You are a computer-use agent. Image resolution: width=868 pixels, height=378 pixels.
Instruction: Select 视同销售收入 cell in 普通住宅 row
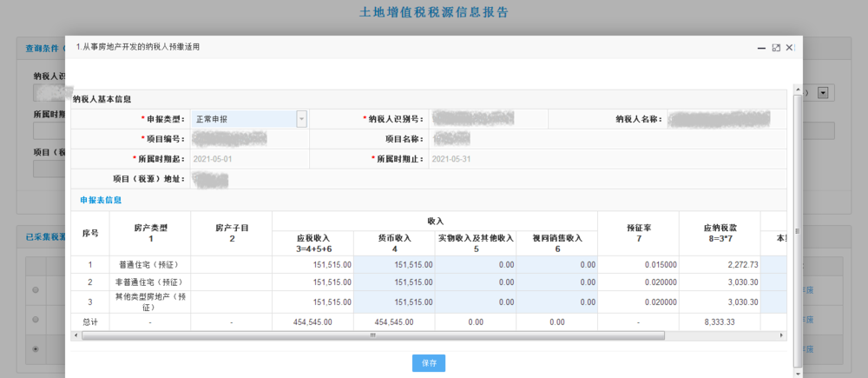tap(557, 265)
